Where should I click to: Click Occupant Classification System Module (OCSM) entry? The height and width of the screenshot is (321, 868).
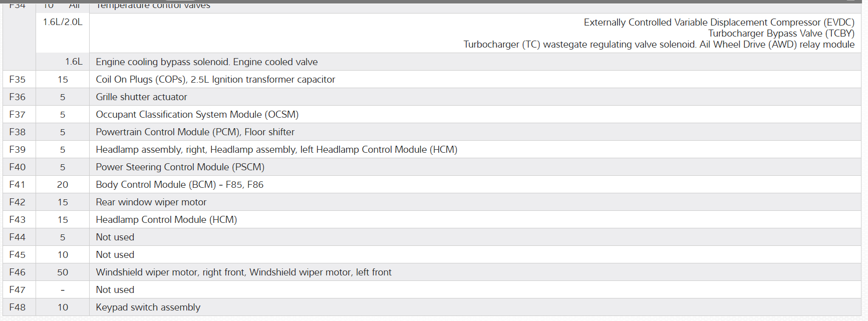(x=197, y=115)
